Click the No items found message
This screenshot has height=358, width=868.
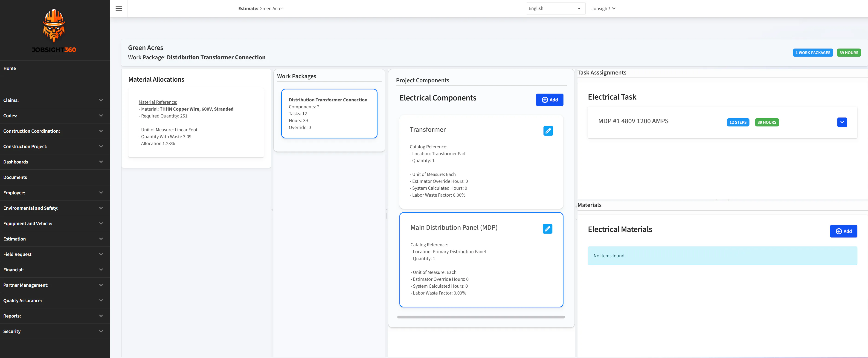coord(722,256)
